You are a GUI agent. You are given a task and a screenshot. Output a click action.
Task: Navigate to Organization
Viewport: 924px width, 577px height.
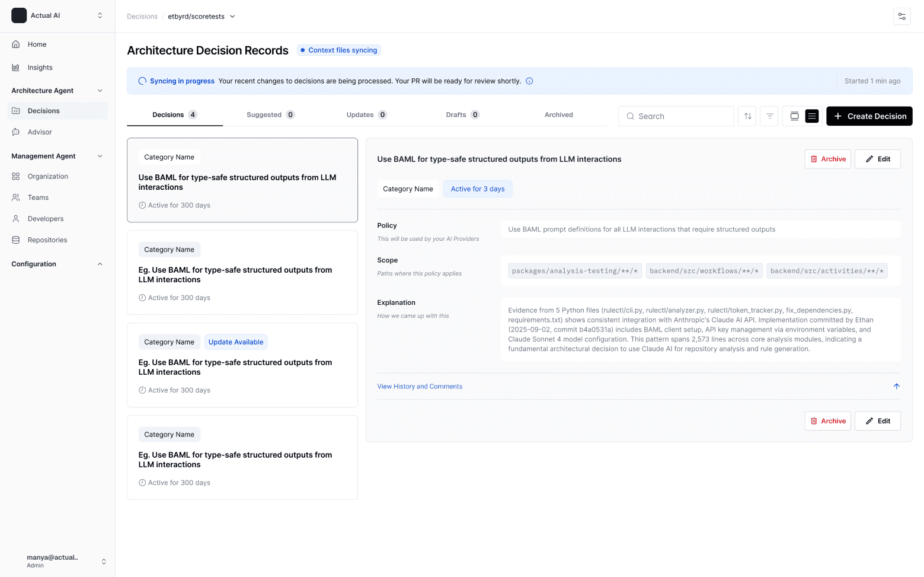(x=57, y=177)
